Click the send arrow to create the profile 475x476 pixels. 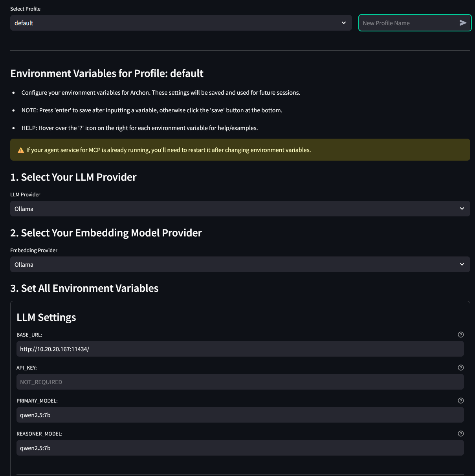click(x=463, y=23)
